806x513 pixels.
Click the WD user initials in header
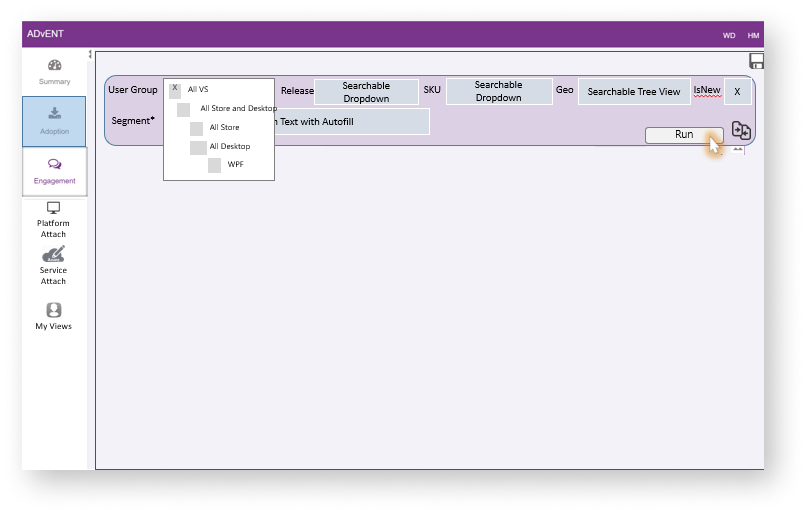pyautogui.click(x=729, y=35)
